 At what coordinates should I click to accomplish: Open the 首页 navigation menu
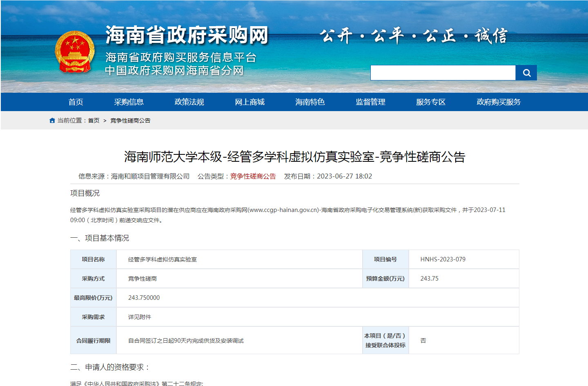(x=76, y=102)
